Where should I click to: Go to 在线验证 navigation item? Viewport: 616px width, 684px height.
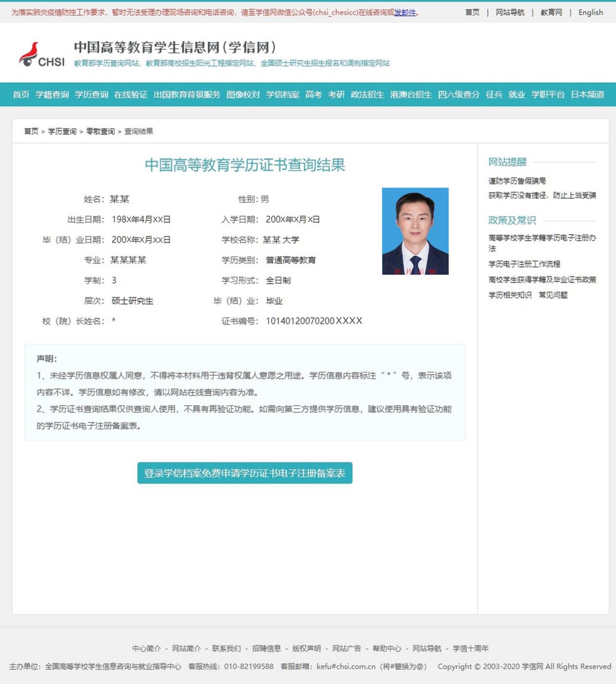click(x=131, y=94)
